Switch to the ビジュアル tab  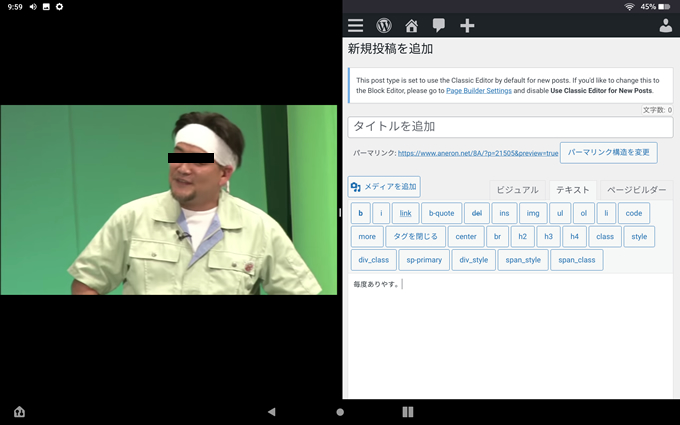(x=517, y=190)
